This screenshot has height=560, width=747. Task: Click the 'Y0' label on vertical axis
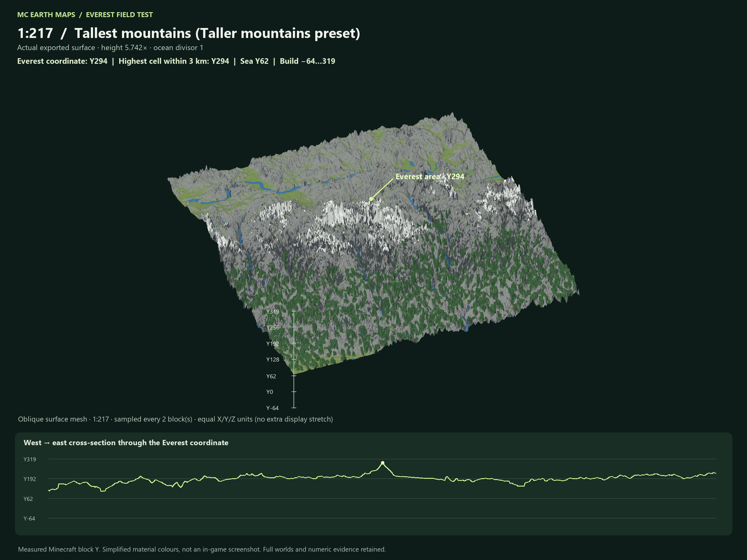[x=270, y=392]
